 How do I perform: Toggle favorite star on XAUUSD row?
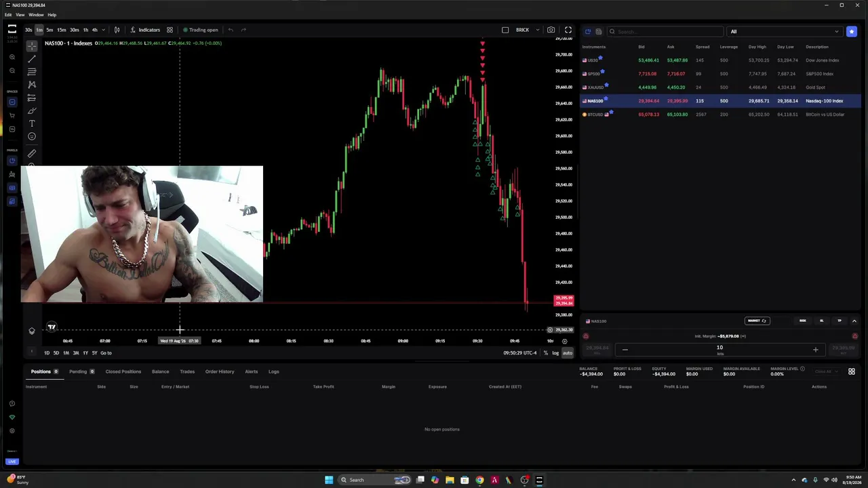point(606,85)
